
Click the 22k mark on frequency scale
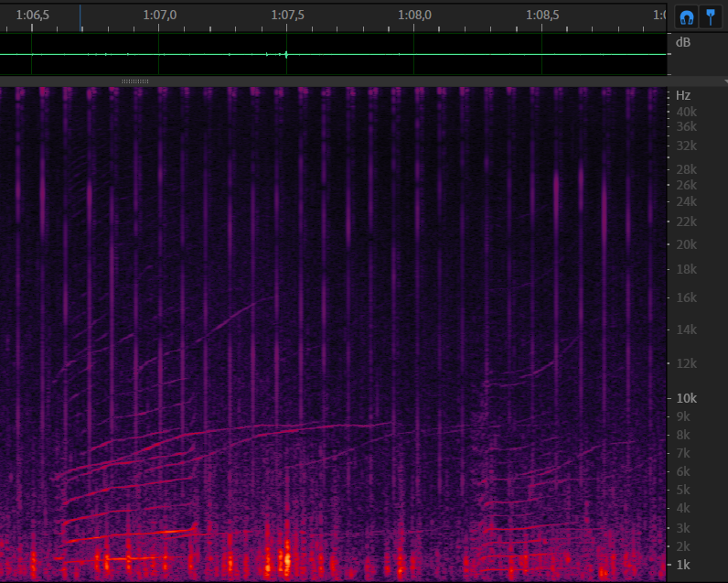pyautogui.click(x=686, y=222)
